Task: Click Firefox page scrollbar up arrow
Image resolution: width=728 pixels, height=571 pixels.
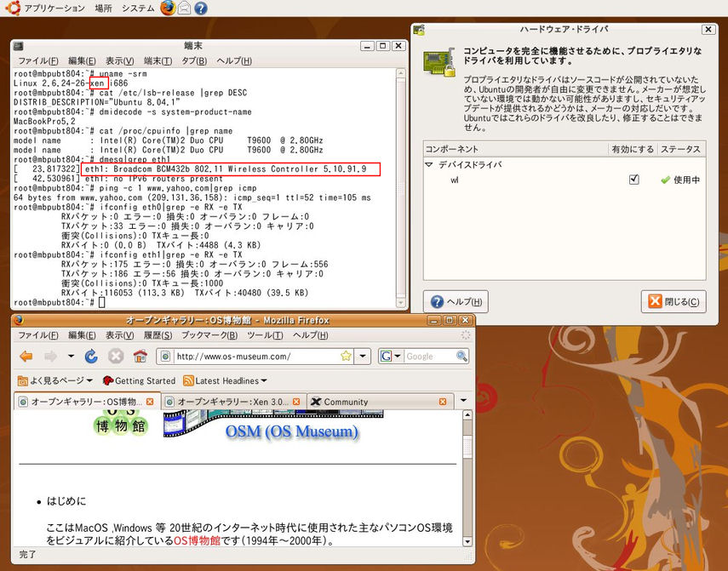Action: pyautogui.click(x=467, y=415)
